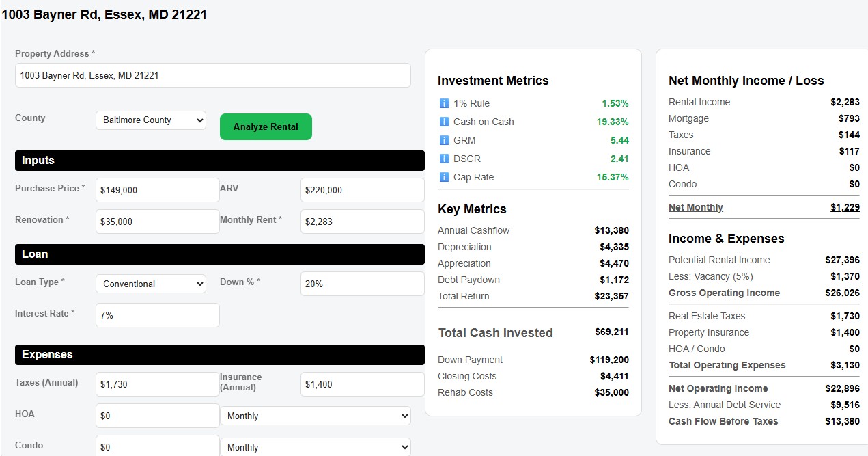Click the Expenses section header
The width and height of the screenshot is (868, 456).
pyautogui.click(x=220, y=355)
